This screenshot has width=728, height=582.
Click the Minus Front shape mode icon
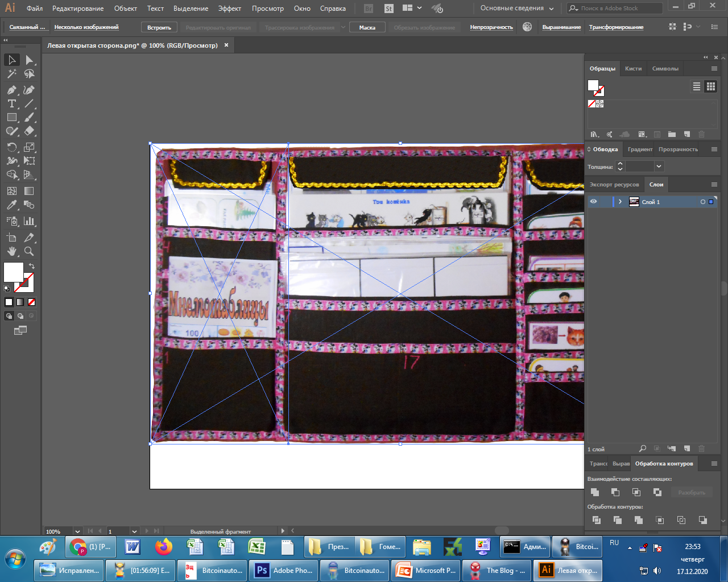[615, 492]
